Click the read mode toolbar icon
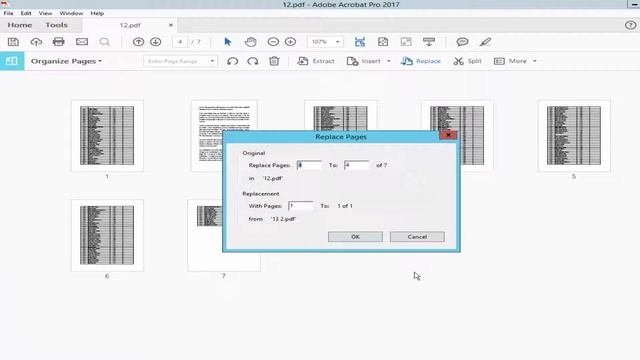 tap(429, 42)
